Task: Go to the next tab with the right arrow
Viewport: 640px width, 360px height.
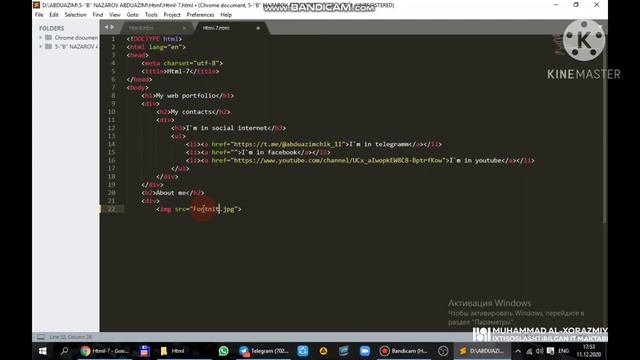Action: pos(112,27)
